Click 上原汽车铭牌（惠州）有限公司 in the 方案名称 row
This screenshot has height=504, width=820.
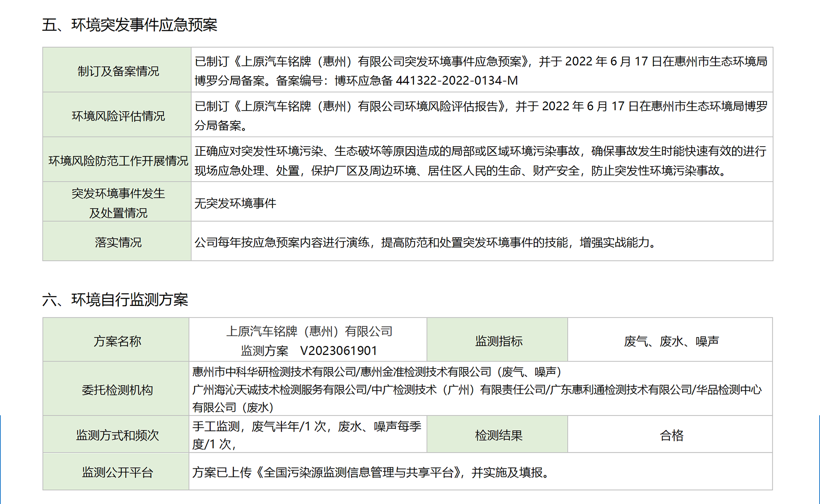click(309, 331)
